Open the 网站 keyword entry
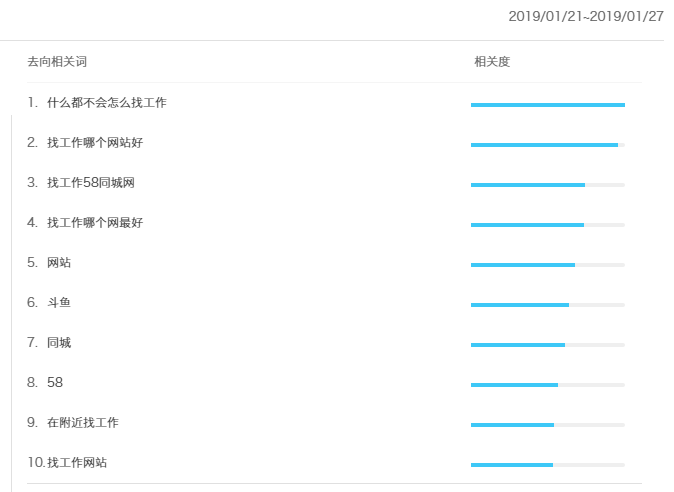The image size is (674, 492). 59,263
